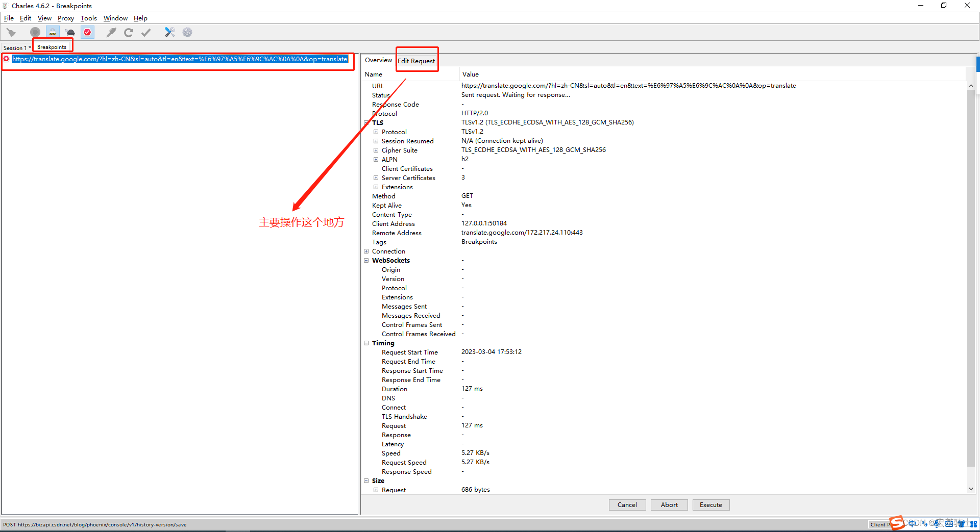Toggle the SSL Proxying padlock icon

[x=53, y=33]
